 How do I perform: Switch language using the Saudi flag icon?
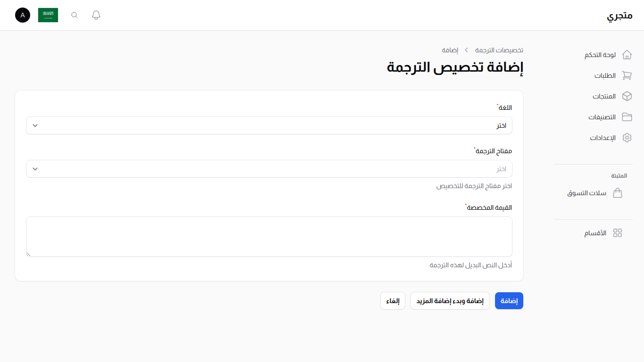(48, 15)
